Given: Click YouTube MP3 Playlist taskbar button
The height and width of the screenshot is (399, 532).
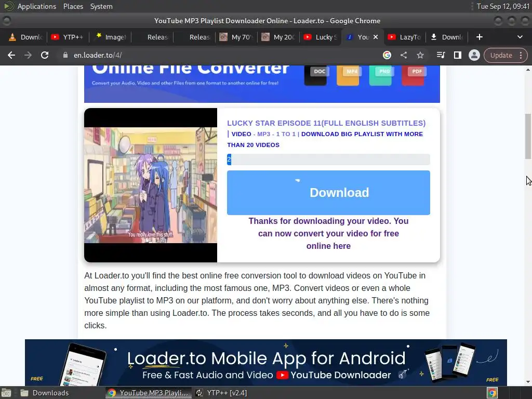Looking at the screenshot, I should tap(149, 393).
